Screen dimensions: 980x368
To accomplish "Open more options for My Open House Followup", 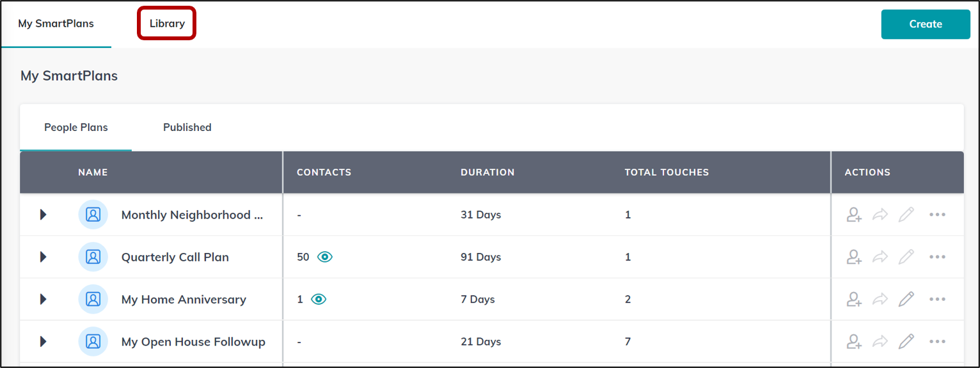I will point(937,341).
